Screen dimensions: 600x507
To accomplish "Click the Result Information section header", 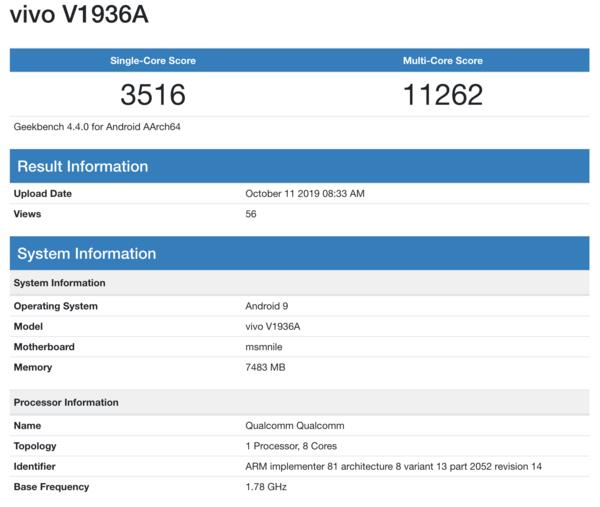I will [83, 166].
